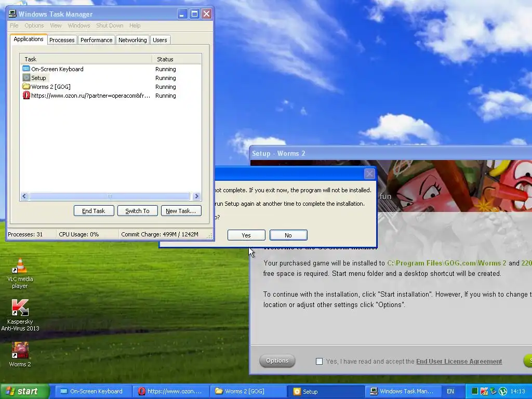
Task: Click Worms 2 [GOG] folder icon in task list
Action: tap(26, 87)
